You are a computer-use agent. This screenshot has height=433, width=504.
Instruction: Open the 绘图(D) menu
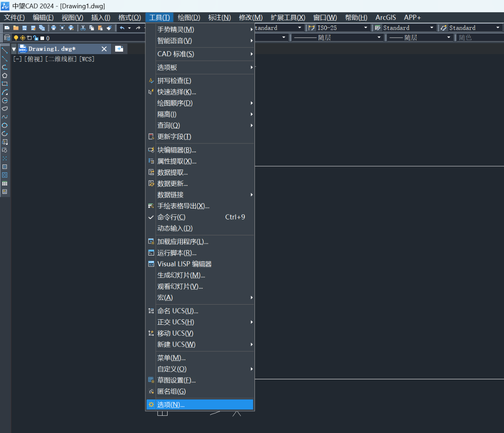tap(189, 17)
